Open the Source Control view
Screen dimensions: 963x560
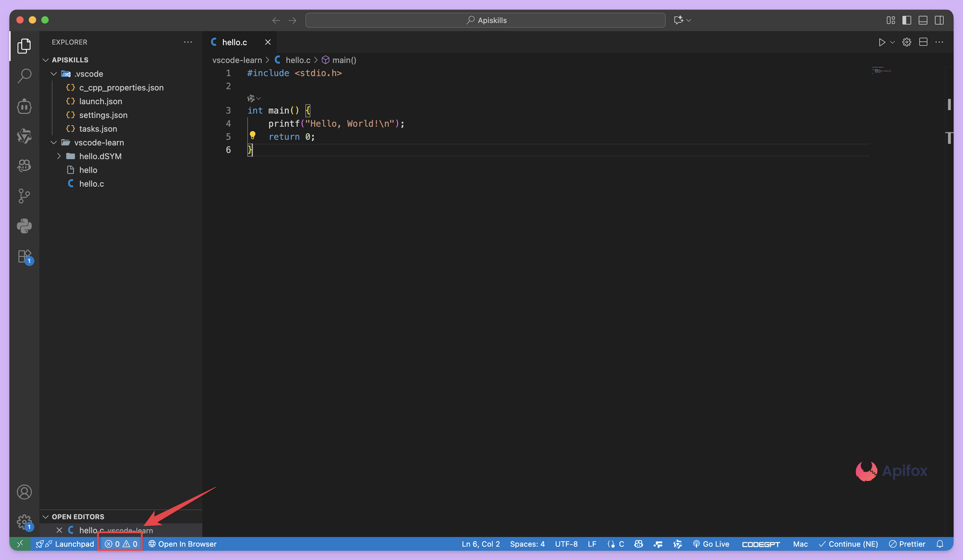pyautogui.click(x=24, y=195)
